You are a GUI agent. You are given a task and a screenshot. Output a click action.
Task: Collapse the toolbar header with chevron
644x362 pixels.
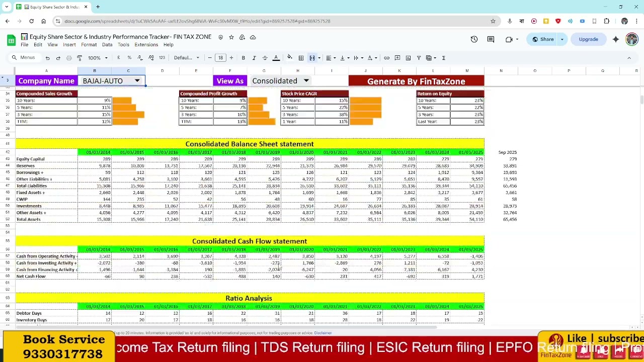tap(629, 58)
